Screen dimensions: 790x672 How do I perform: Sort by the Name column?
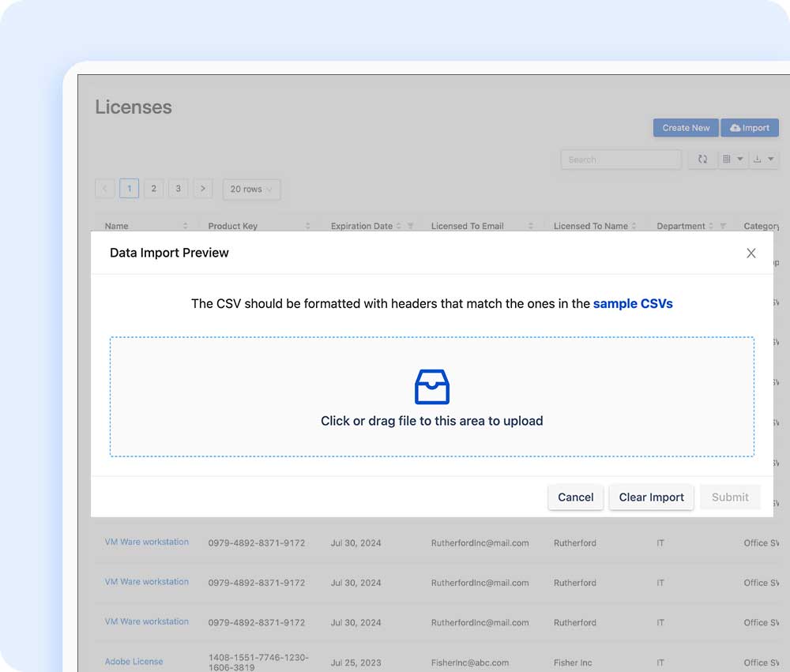(185, 226)
